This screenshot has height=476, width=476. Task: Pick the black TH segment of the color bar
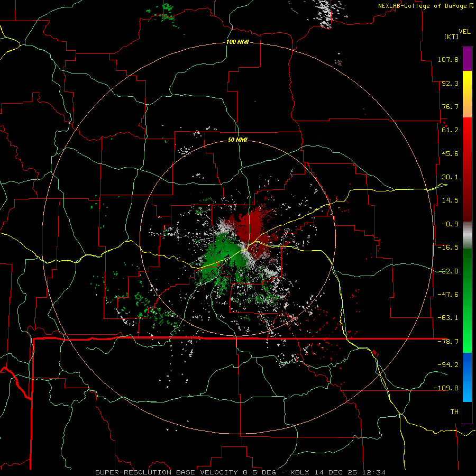467,412
